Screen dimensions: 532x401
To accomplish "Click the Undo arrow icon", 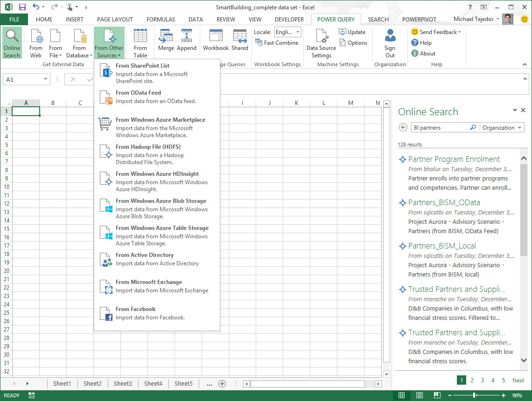I will (35, 7).
